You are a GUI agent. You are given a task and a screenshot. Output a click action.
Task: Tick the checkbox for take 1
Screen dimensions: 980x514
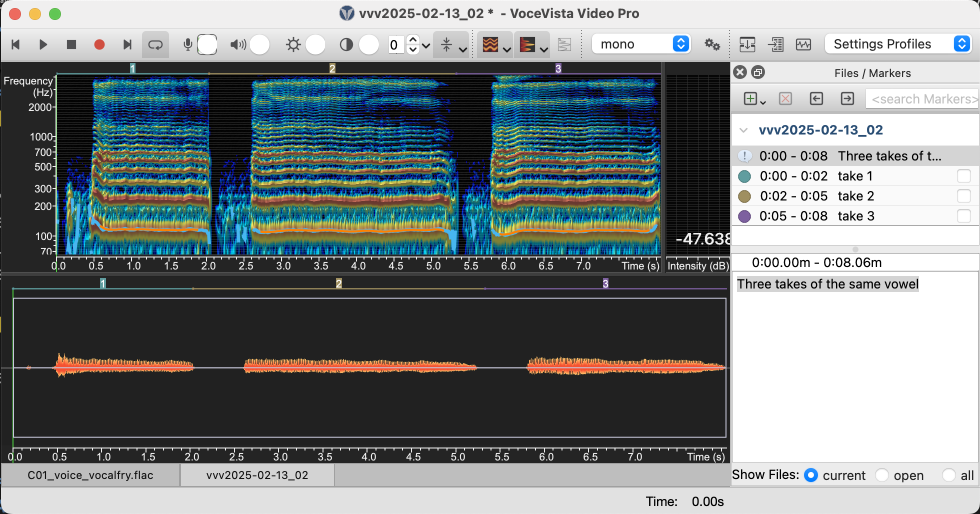(x=963, y=176)
